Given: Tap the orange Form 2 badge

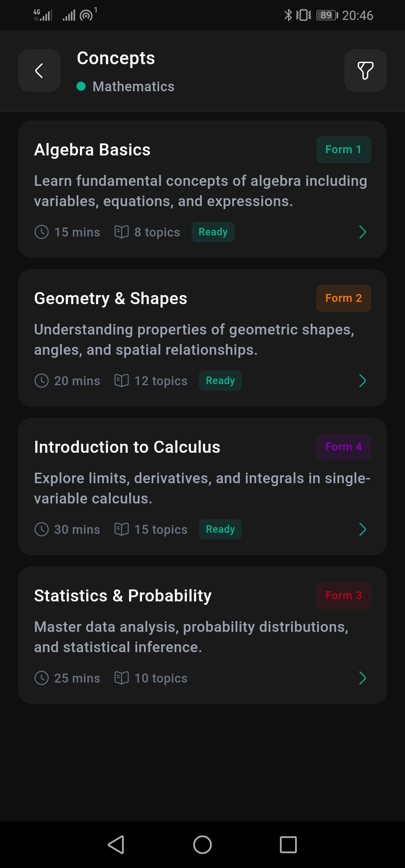Looking at the screenshot, I should pyautogui.click(x=343, y=298).
